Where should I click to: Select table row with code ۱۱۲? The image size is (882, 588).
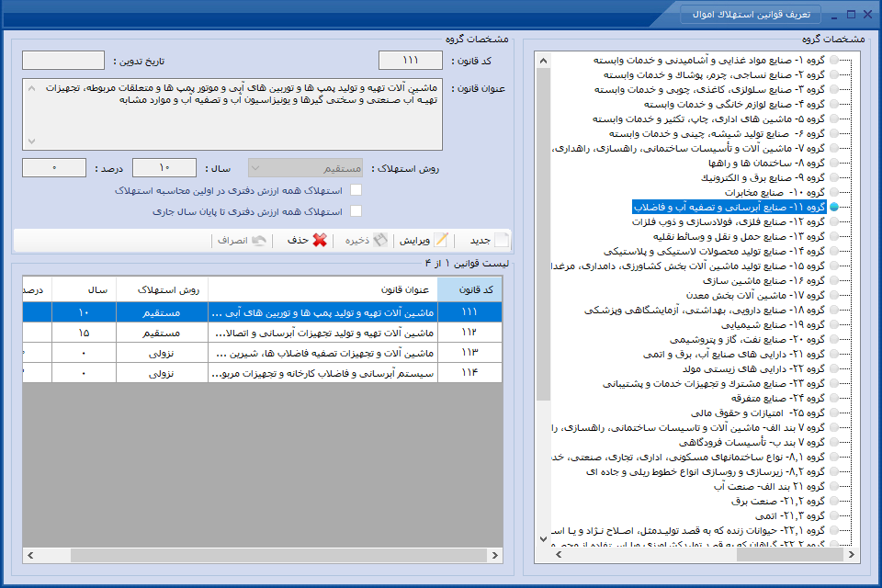pos(262,333)
